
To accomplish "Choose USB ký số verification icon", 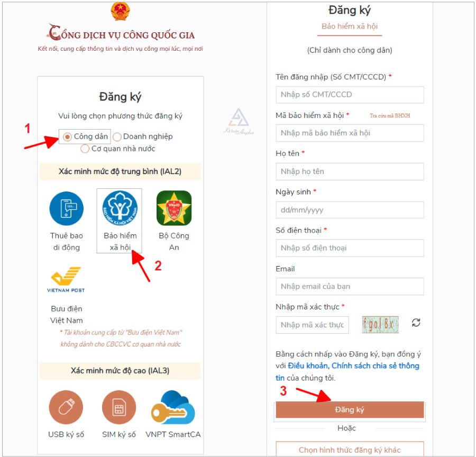I will coord(66,407).
